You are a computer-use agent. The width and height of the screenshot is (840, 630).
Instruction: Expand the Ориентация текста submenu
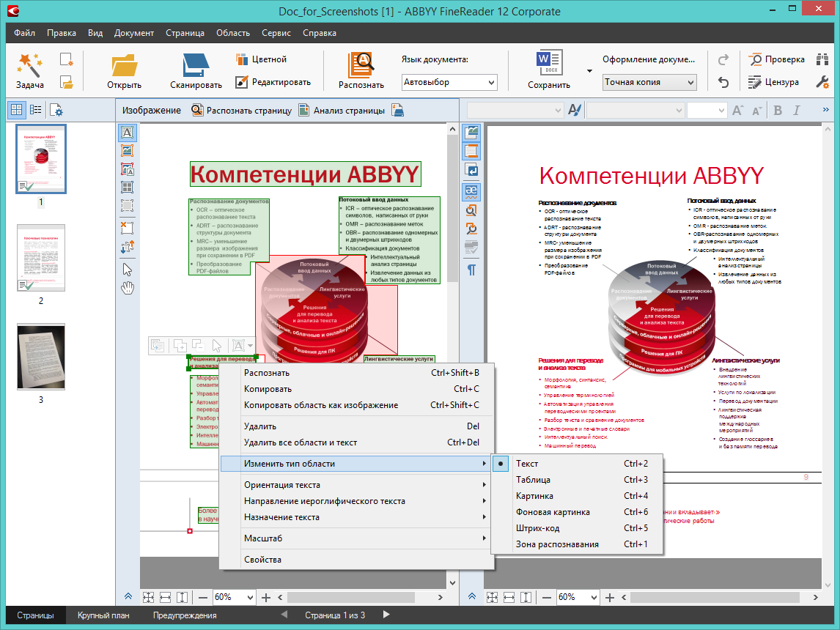point(357,485)
